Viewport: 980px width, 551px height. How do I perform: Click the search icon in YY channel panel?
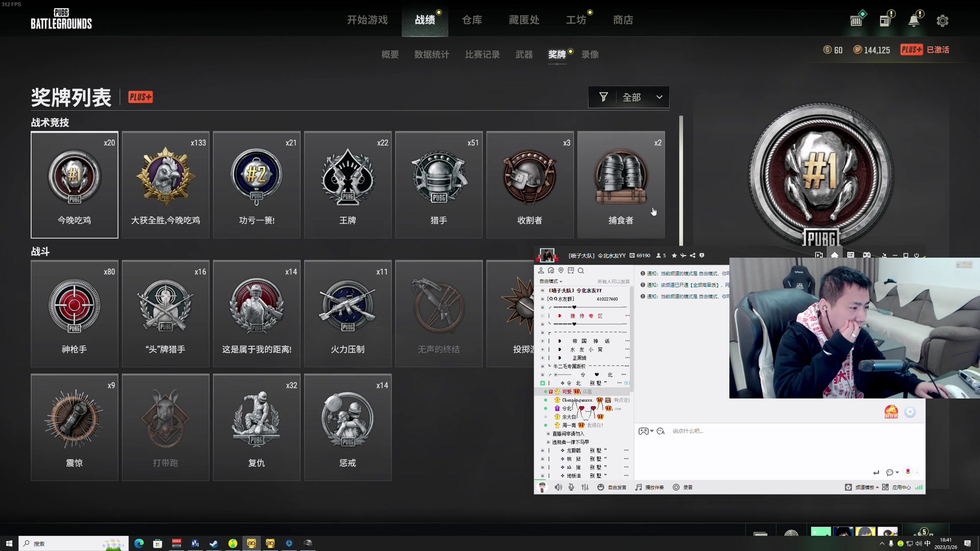click(x=581, y=271)
